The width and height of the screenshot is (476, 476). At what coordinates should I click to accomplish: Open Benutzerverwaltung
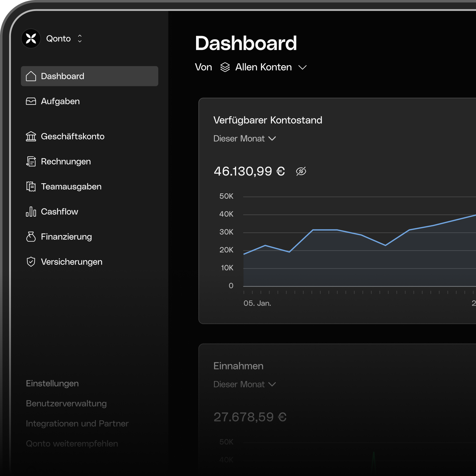(67, 403)
